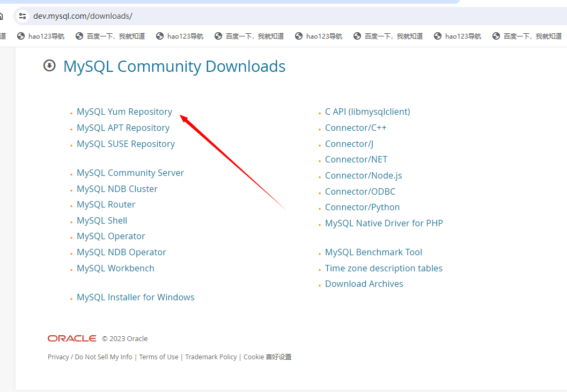567x392 pixels.
Task: Click the download circle icon beside the heading
Action: point(49,66)
